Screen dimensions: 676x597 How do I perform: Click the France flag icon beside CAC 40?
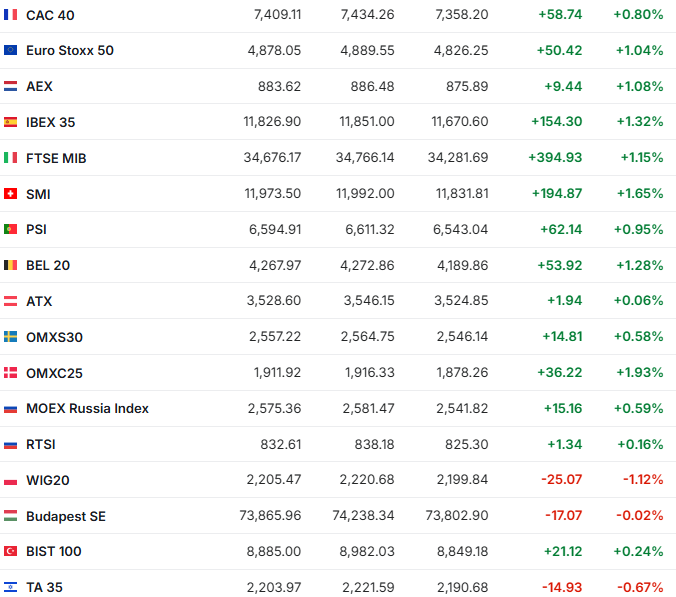click(x=11, y=15)
